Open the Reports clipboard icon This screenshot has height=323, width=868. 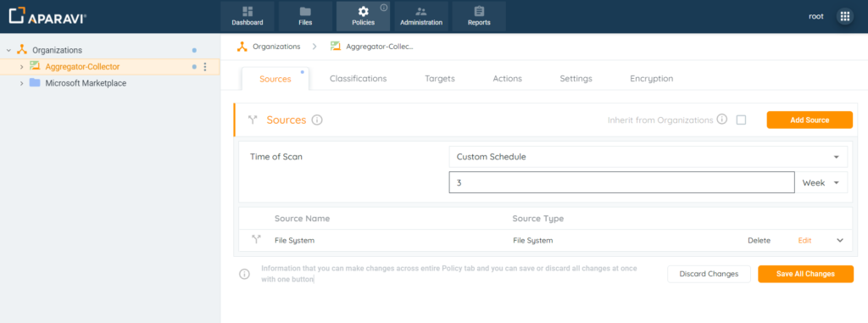click(479, 11)
